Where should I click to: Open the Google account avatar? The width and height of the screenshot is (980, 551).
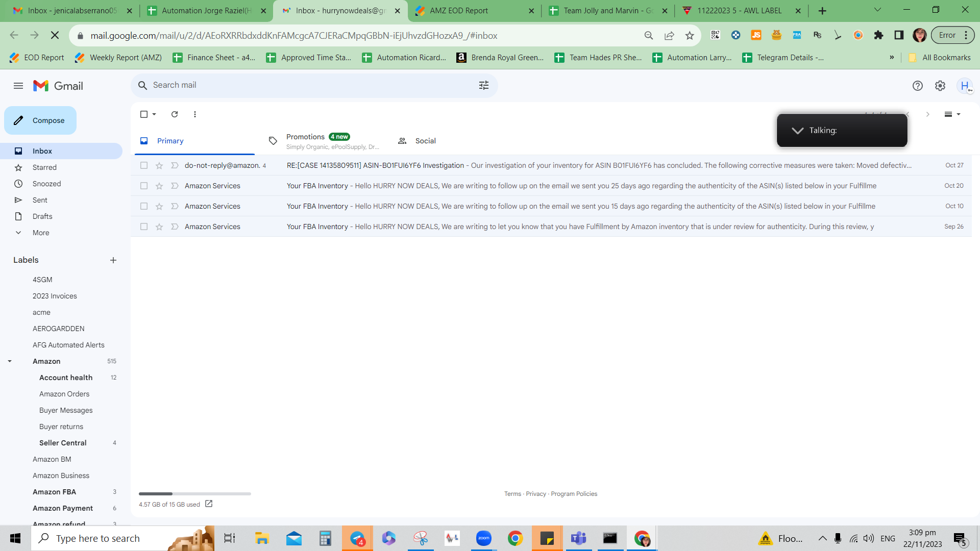965,86
